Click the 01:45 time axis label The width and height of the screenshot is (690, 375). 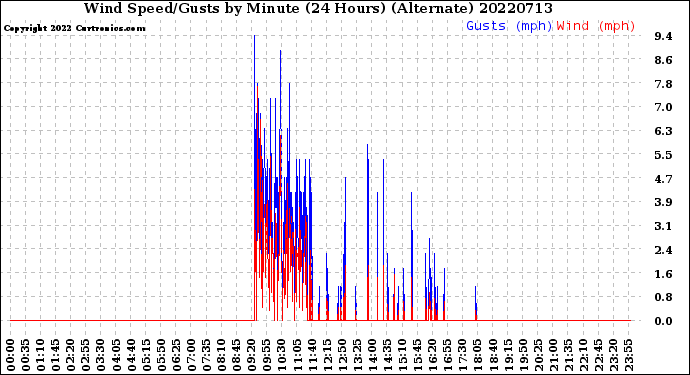tap(55, 355)
